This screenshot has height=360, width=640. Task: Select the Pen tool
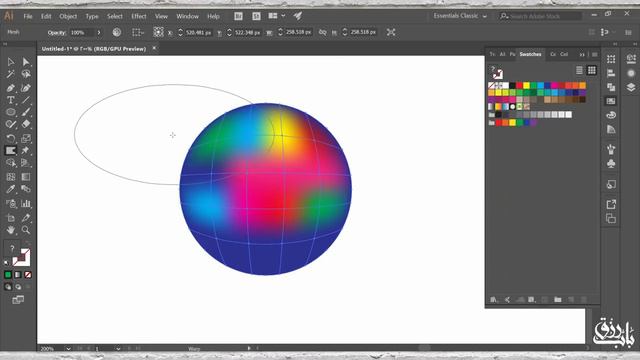tap(11, 88)
